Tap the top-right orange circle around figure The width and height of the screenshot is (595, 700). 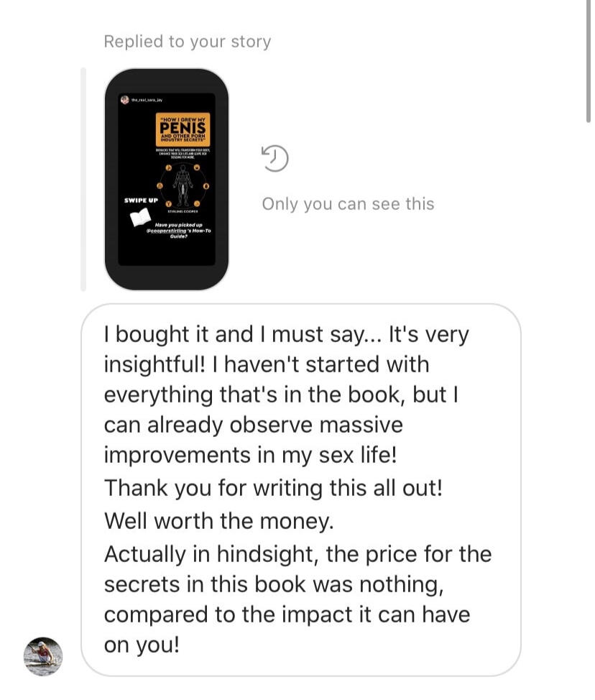pos(197,167)
